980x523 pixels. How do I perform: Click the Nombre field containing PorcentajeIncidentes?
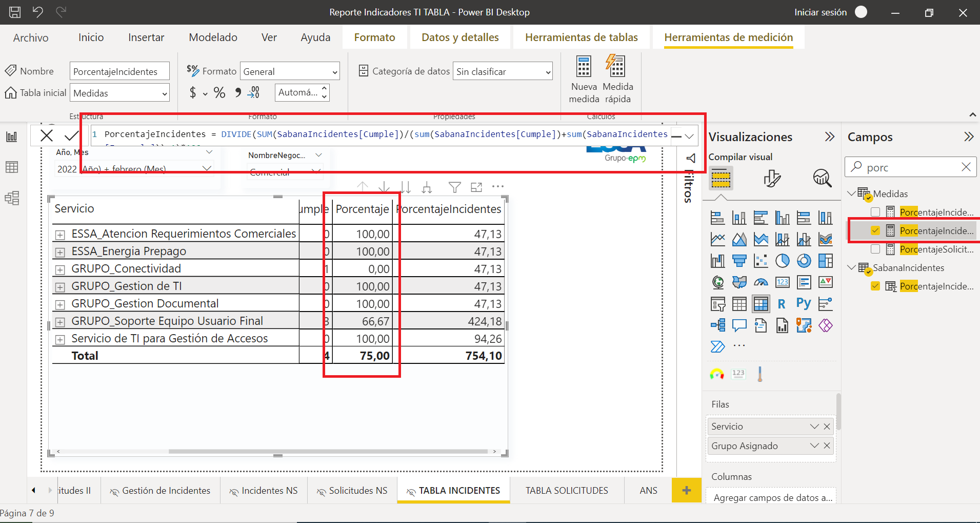click(x=119, y=71)
